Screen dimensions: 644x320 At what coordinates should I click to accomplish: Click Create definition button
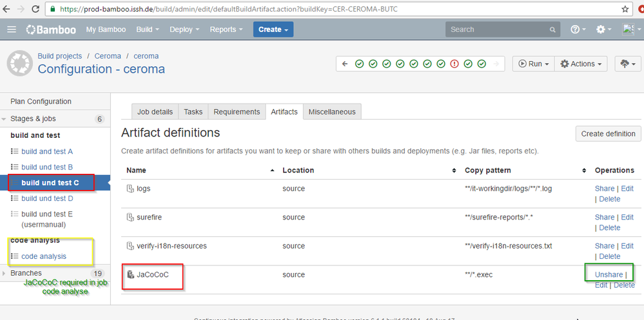(609, 134)
